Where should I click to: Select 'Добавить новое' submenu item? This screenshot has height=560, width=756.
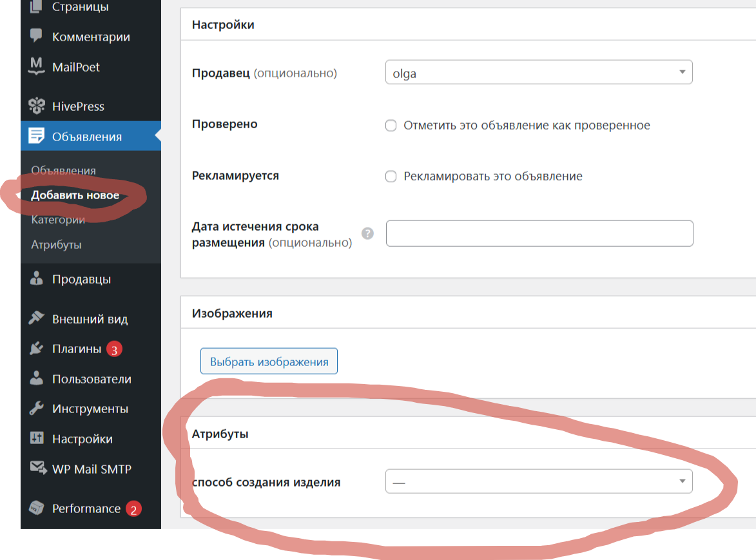click(x=75, y=195)
